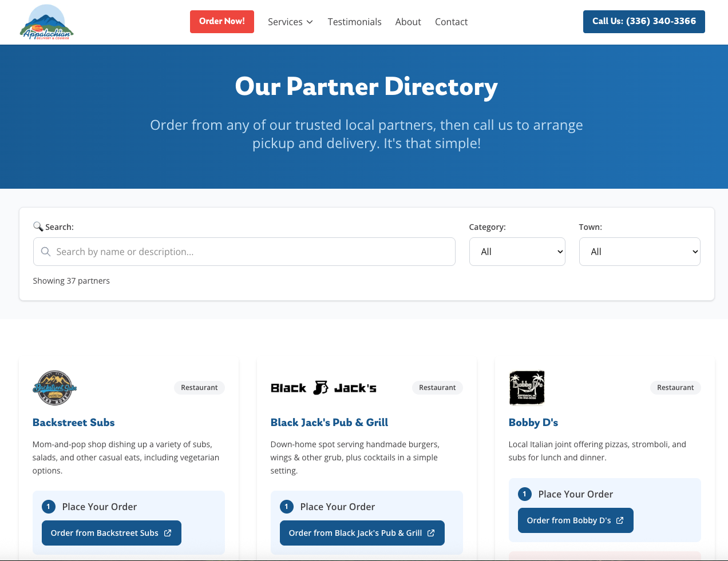Navigate to the Contact page
The image size is (728, 561).
[451, 22]
